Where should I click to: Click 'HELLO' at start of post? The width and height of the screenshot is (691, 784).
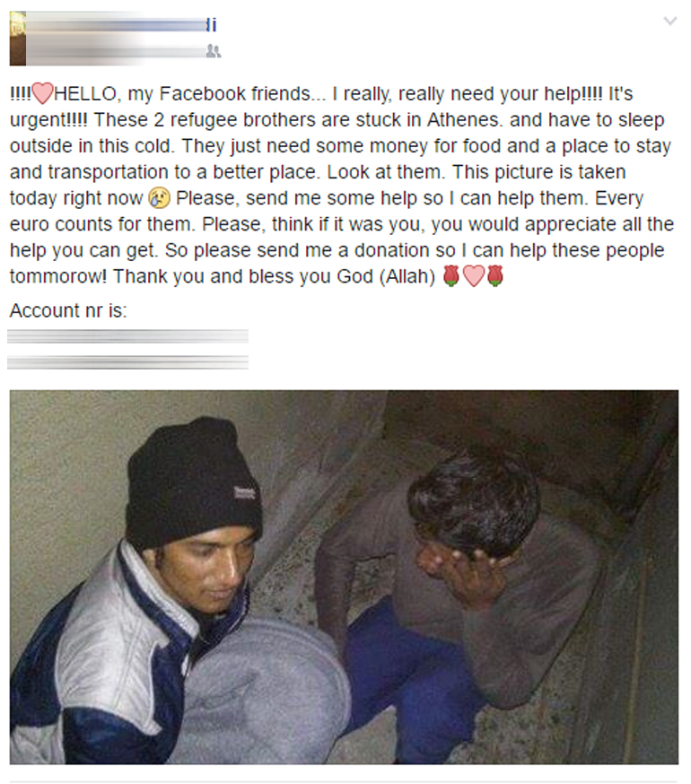point(85,93)
